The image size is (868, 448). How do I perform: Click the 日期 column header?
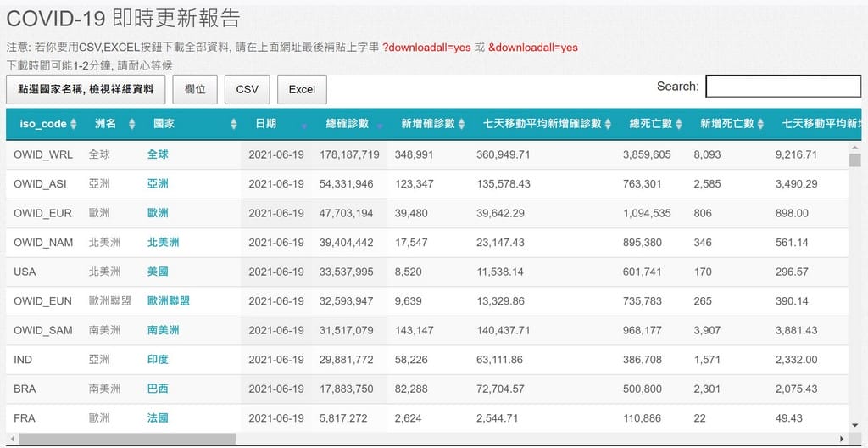coord(276,124)
